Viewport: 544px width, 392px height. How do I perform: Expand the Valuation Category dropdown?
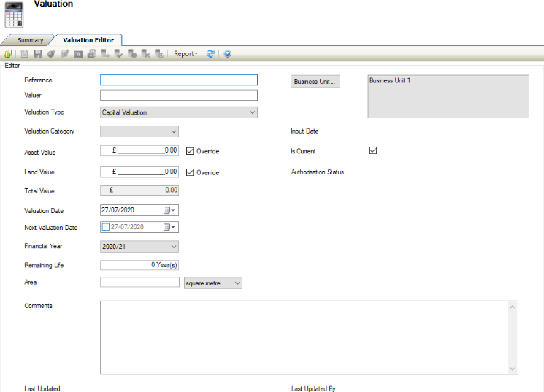click(x=173, y=132)
